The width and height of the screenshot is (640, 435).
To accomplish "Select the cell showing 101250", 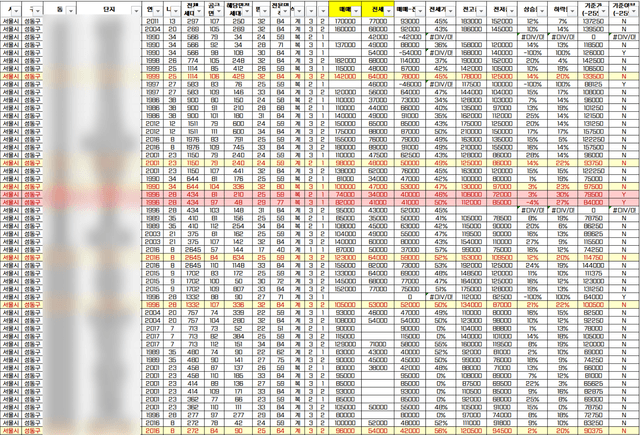I will (x=593, y=108).
